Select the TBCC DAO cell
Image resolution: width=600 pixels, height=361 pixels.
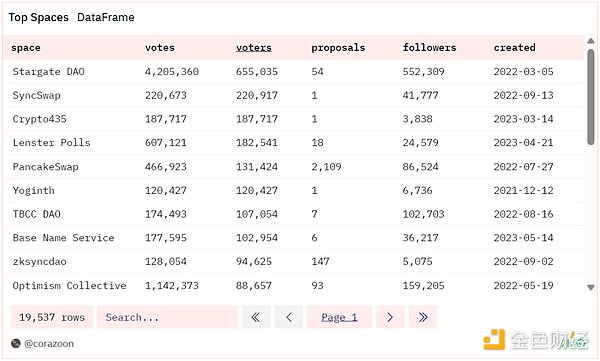[36, 214]
